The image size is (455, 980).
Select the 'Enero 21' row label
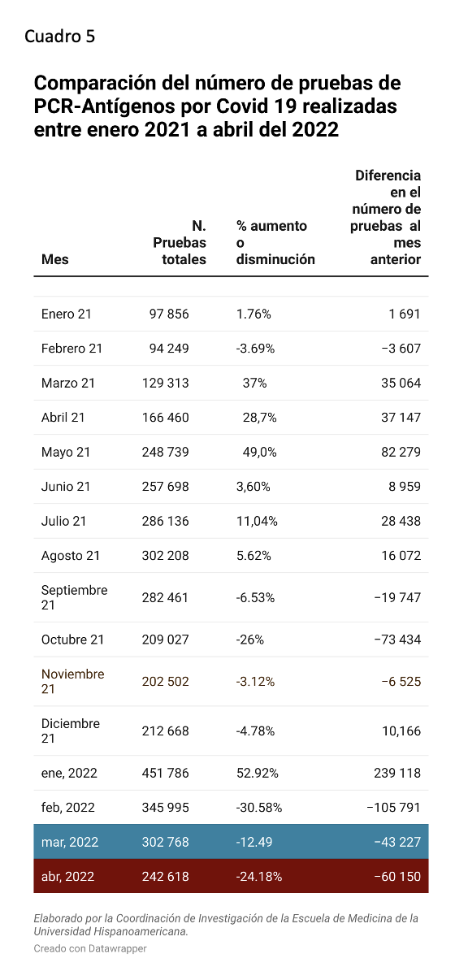click(67, 314)
